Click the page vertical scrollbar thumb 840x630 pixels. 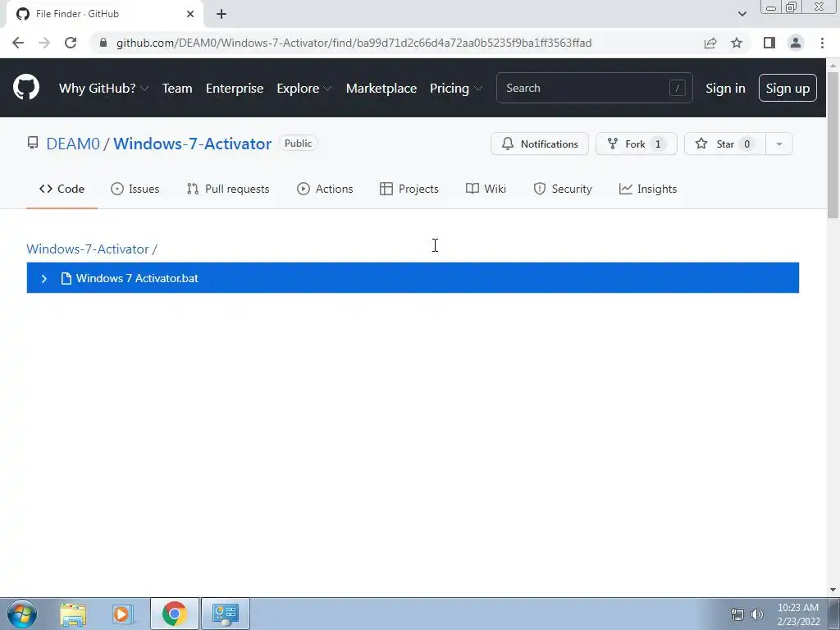(x=833, y=144)
